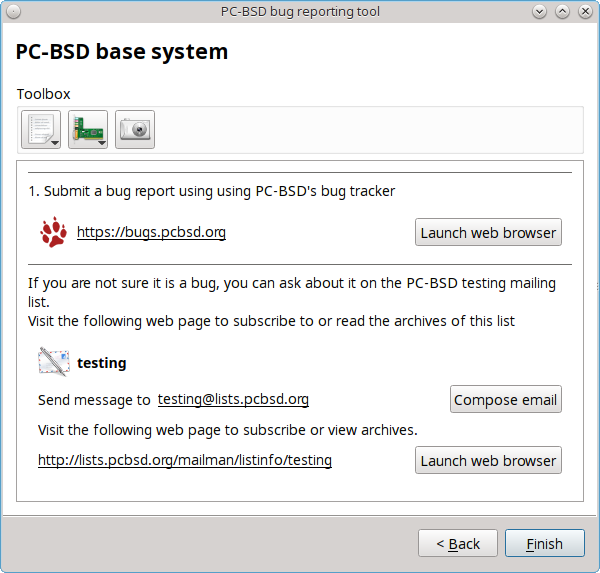Launch web browser for the mailing list page
This screenshot has height=573, width=600.
[488, 460]
